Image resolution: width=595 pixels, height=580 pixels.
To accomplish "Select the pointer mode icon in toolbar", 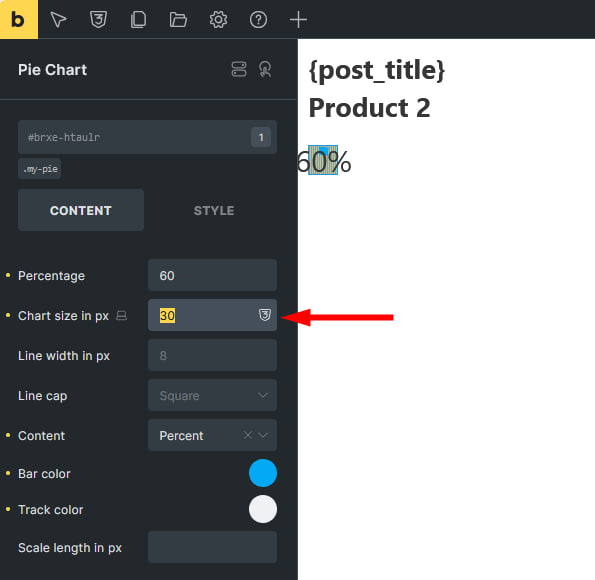I will click(58, 20).
